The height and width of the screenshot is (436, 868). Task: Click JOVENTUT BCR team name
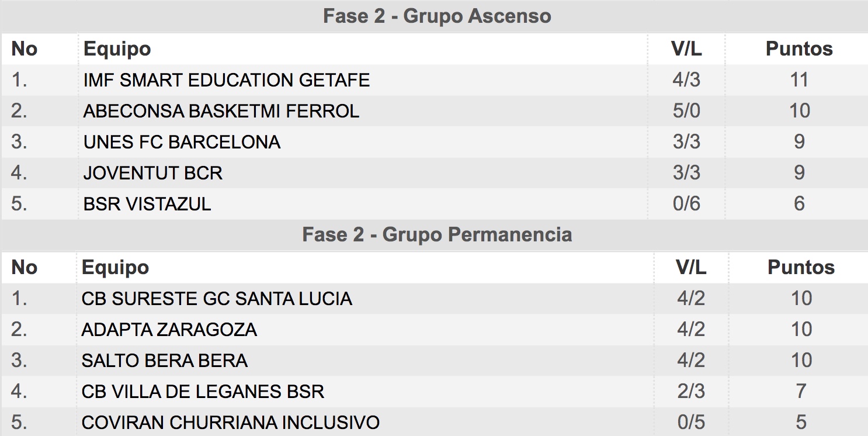point(153,173)
